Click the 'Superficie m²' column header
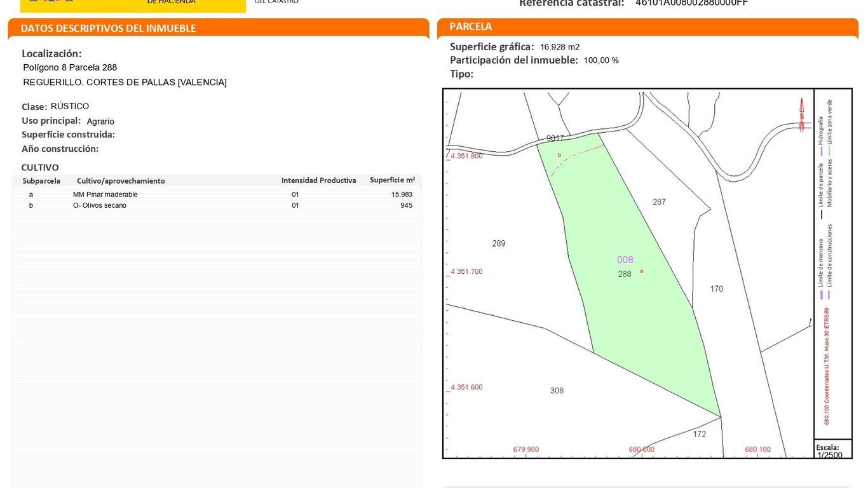This screenshot has width=868, height=488. pos(392,180)
